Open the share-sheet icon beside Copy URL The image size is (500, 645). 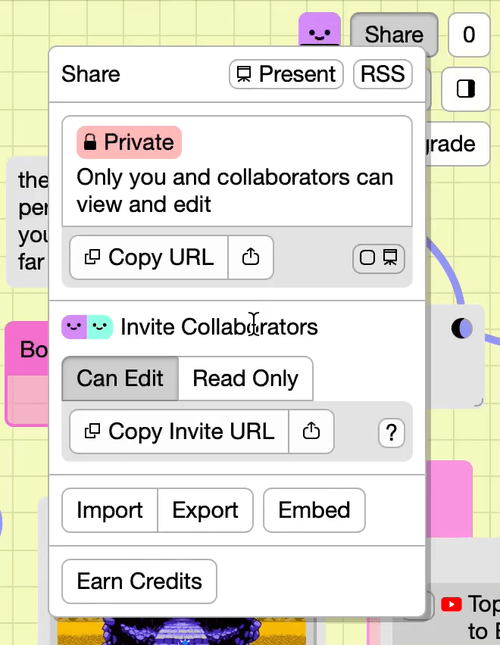251,258
